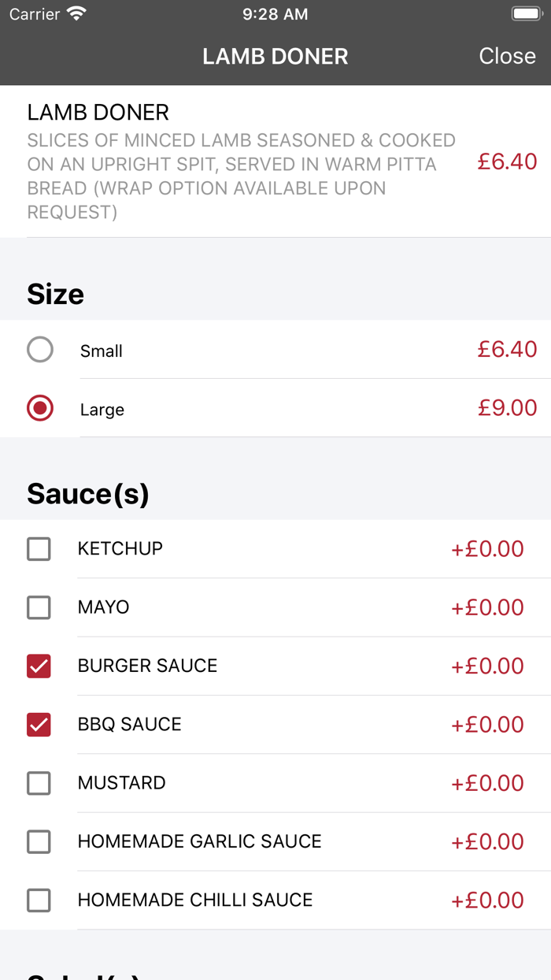Tap the Mustard option label

[x=121, y=783]
